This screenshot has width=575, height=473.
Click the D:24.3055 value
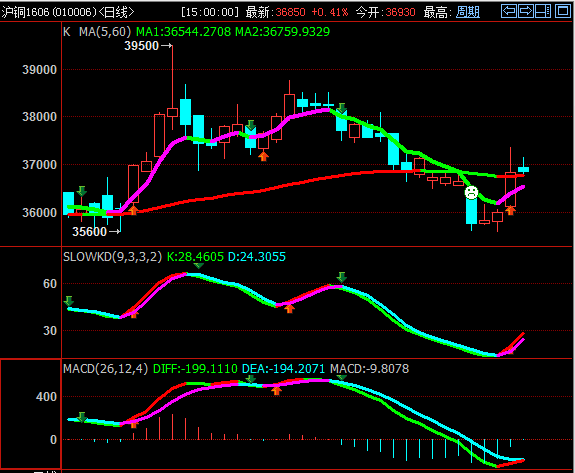(x=257, y=257)
